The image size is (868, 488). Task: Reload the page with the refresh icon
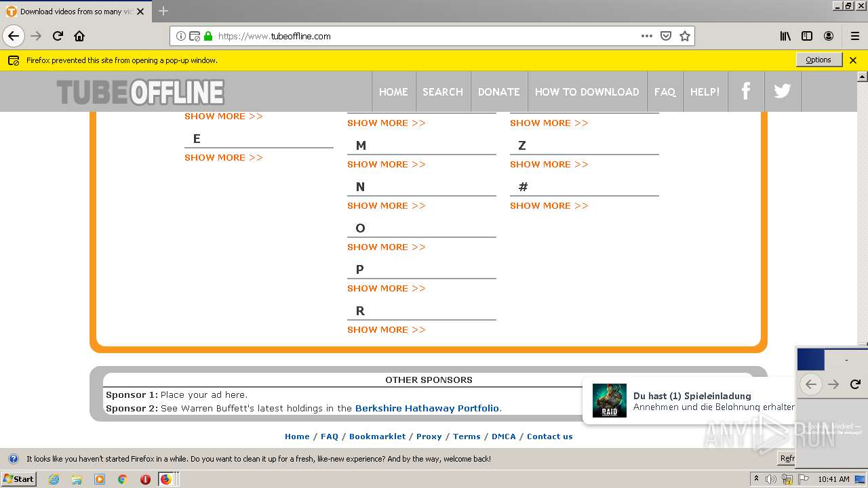(x=58, y=36)
